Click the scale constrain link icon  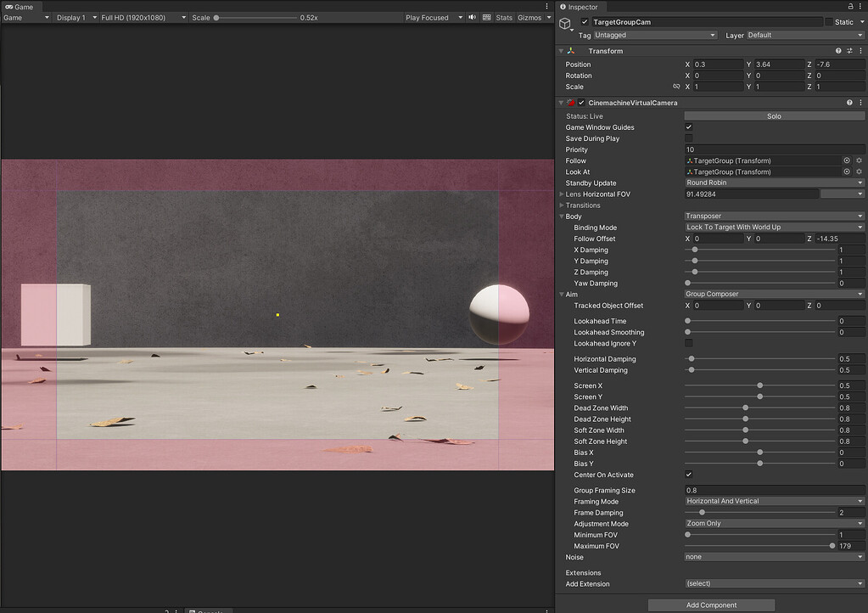(x=675, y=87)
